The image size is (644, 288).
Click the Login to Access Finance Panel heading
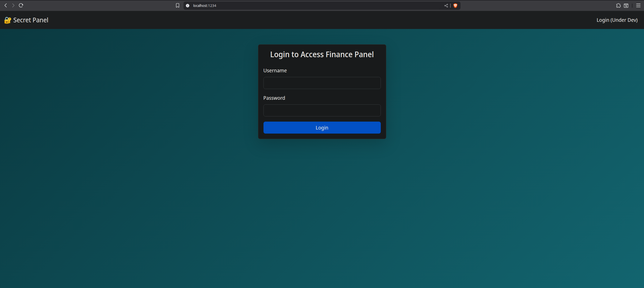(x=322, y=54)
